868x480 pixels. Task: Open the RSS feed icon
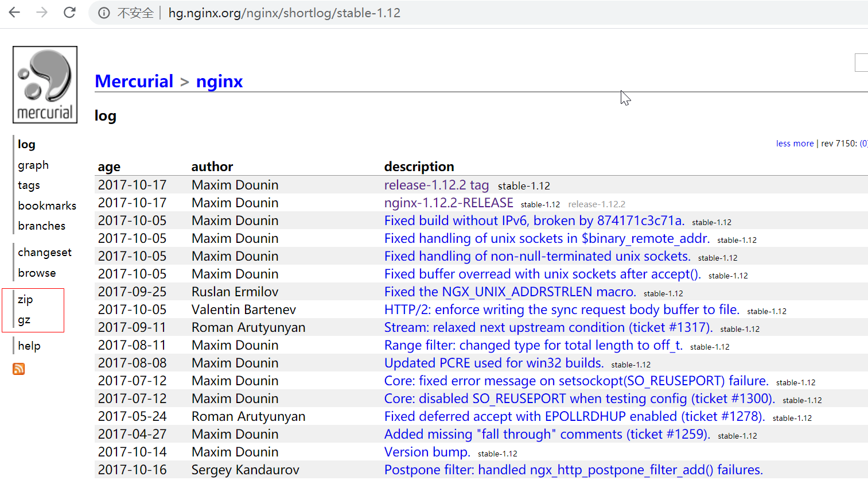[x=18, y=369]
